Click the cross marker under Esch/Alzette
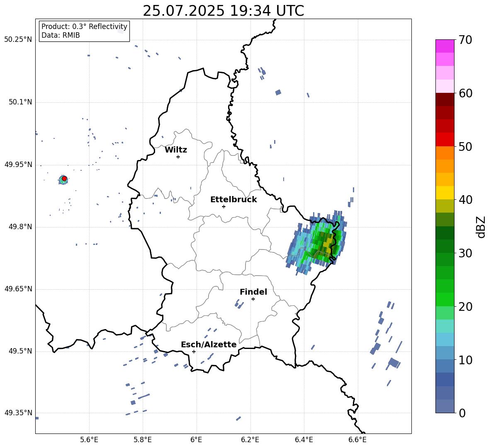 pos(194,351)
